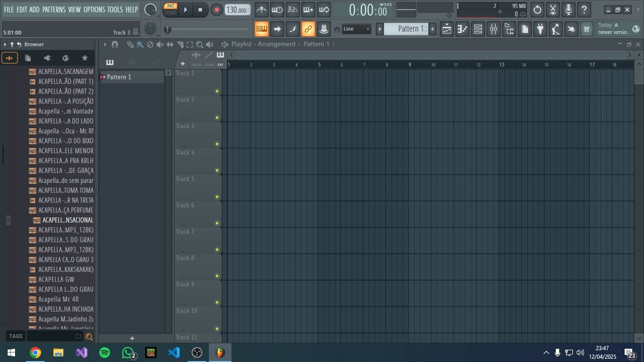Select the playlist Zoom tool
This screenshot has width=644, height=362.
[x=200, y=44]
